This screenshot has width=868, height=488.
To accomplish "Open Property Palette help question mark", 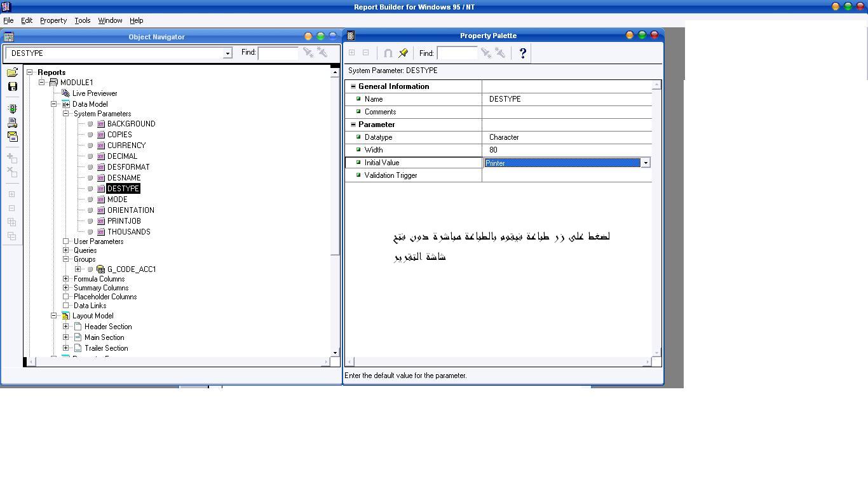I will click(522, 53).
